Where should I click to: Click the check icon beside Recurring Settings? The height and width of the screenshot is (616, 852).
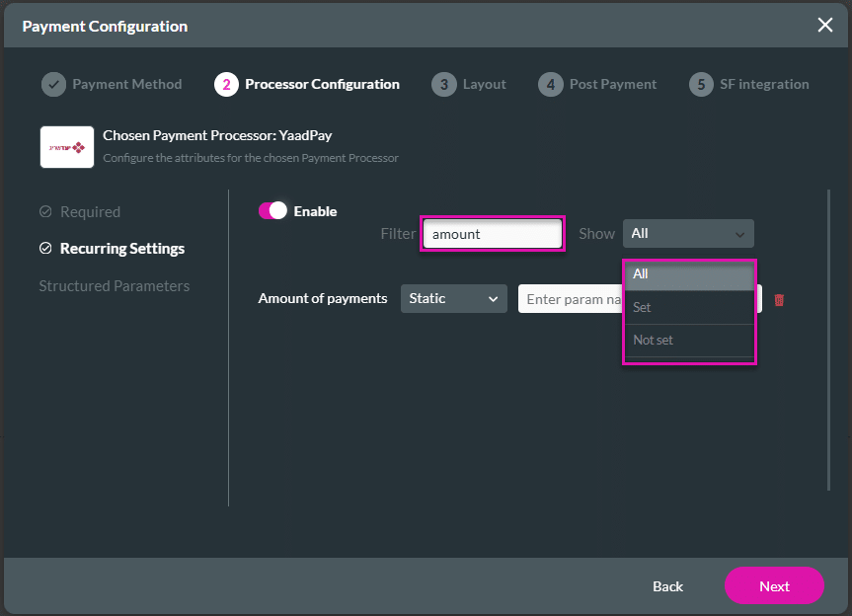45,249
